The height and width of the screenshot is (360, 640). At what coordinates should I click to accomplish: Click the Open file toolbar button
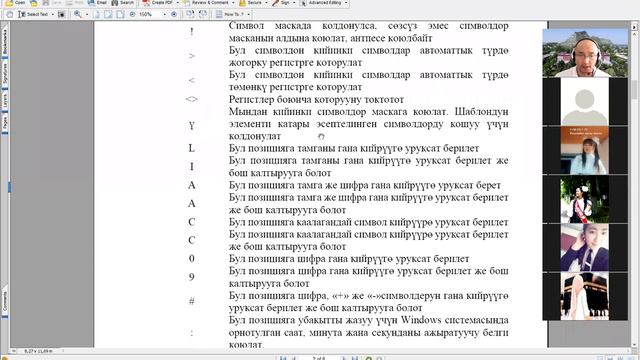pyautogui.click(x=16, y=2)
